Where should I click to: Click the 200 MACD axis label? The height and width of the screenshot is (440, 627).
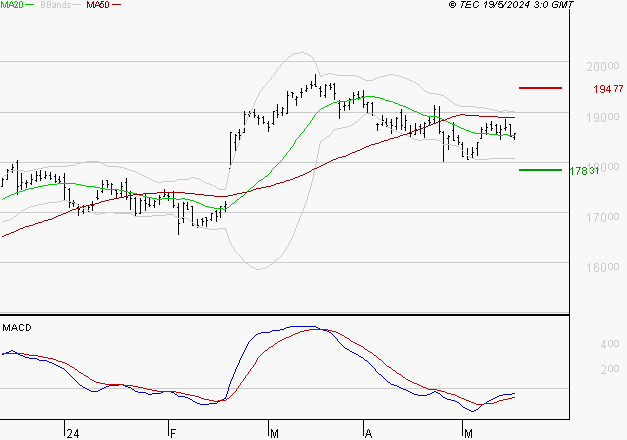(x=610, y=369)
